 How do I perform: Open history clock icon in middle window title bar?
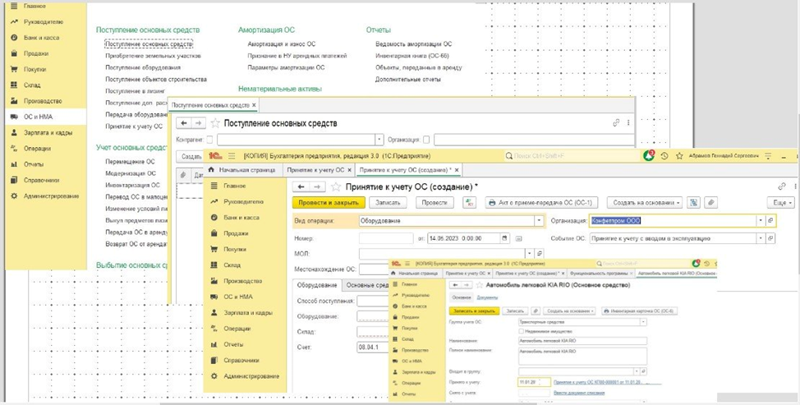point(664,156)
